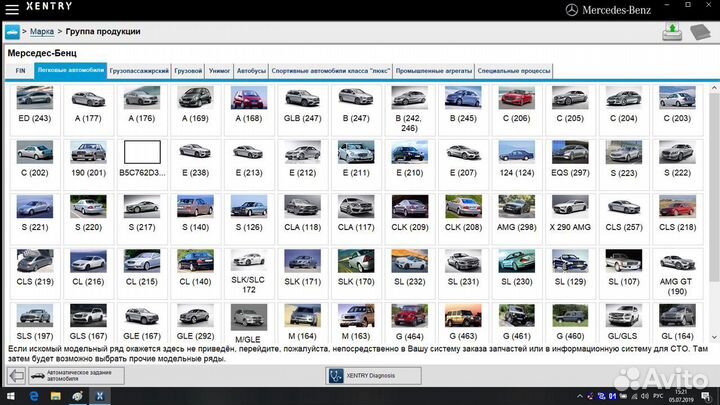The image size is (720, 405).
Task: Pick the AMG GT (190) tile
Action: click(x=677, y=273)
